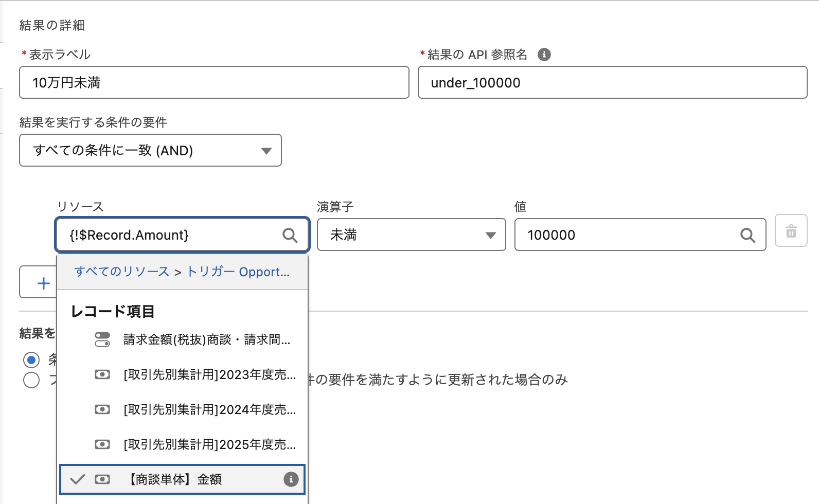Show info for 【商談単体】金額 field
Image resolution: width=819 pixels, height=504 pixels.
tap(291, 479)
